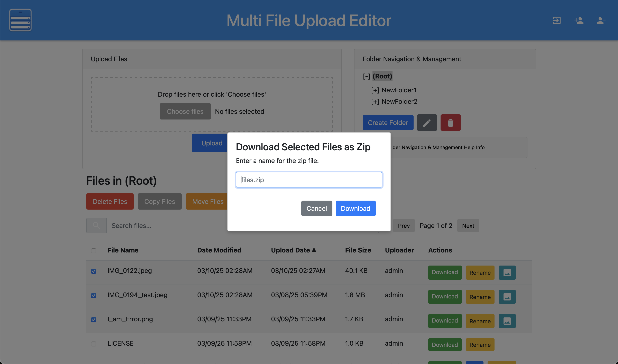Click the pencil rename folder icon

[427, 123]
